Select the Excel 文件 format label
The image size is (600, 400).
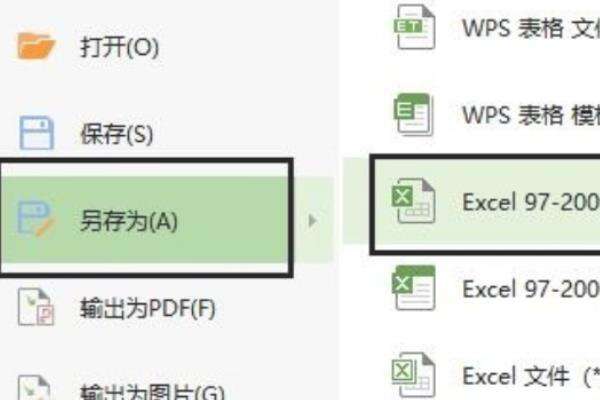[531, 376]
